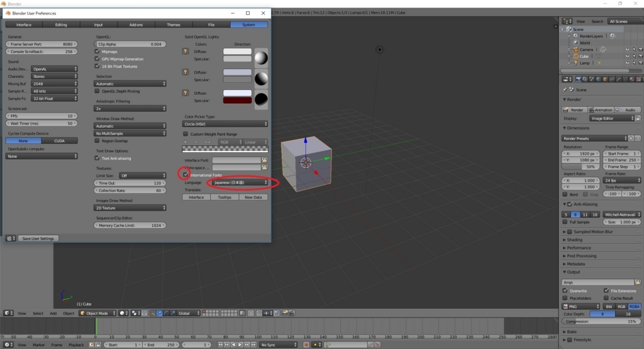Switch to the Interface preferences tab

[x=24, y=25]
